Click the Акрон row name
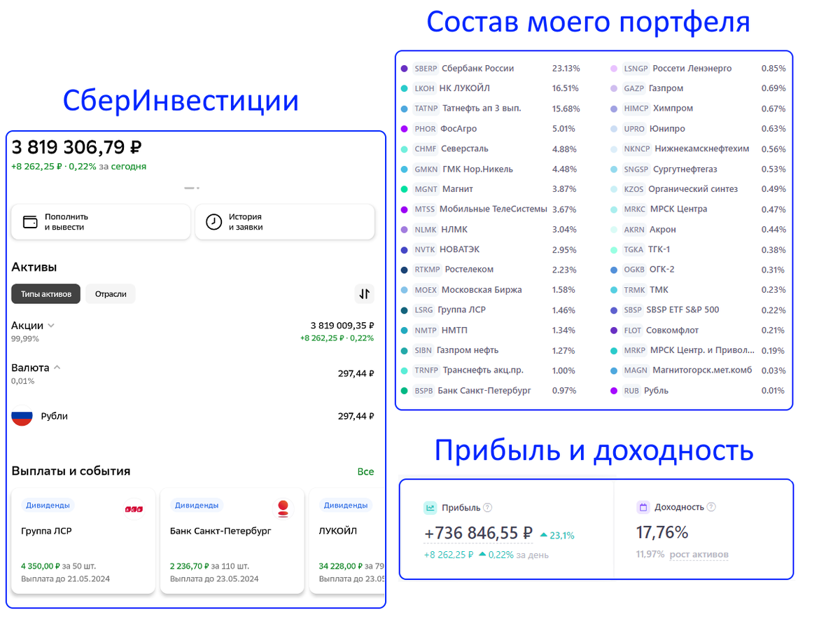Screen dimensions: 840x617 pyautogui.click(x=663, y=230)
